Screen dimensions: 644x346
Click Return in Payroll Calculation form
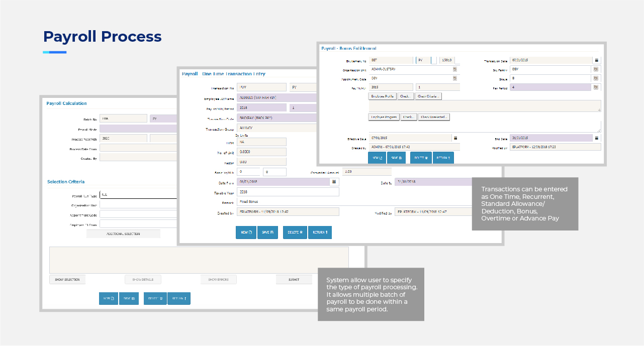[179, 299]
